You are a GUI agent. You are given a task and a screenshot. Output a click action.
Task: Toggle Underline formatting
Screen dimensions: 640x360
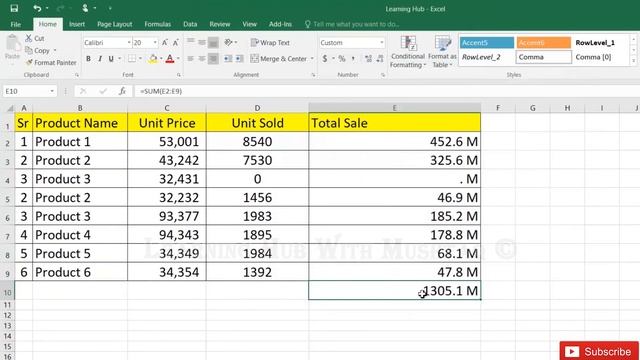tap(111, 59)
